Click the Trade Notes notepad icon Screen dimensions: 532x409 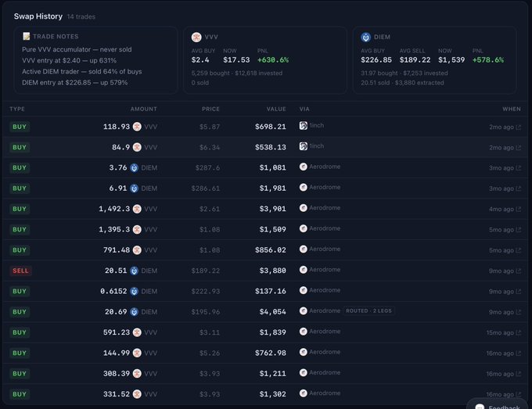[x=26, y=36]
